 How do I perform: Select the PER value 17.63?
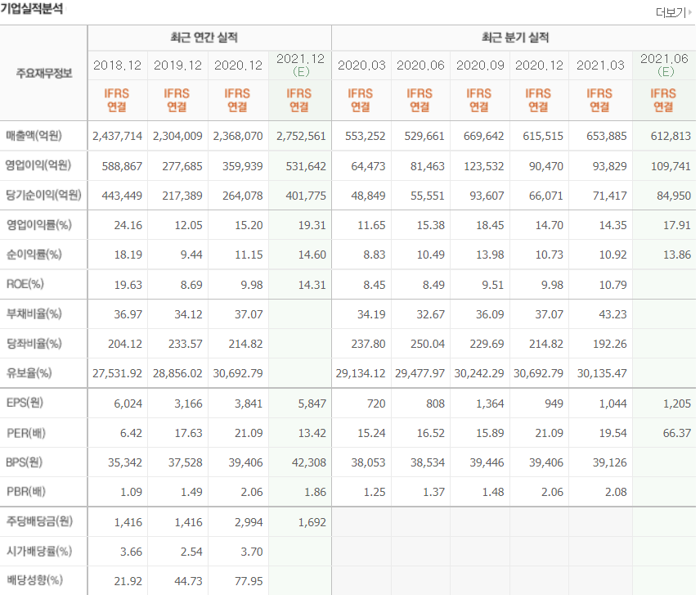188,433
